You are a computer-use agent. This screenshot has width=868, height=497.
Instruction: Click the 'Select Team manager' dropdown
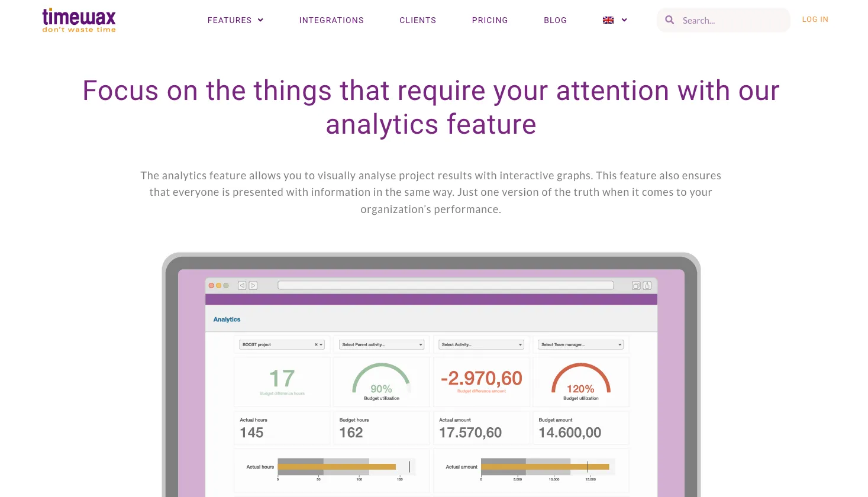pos(580,344)
